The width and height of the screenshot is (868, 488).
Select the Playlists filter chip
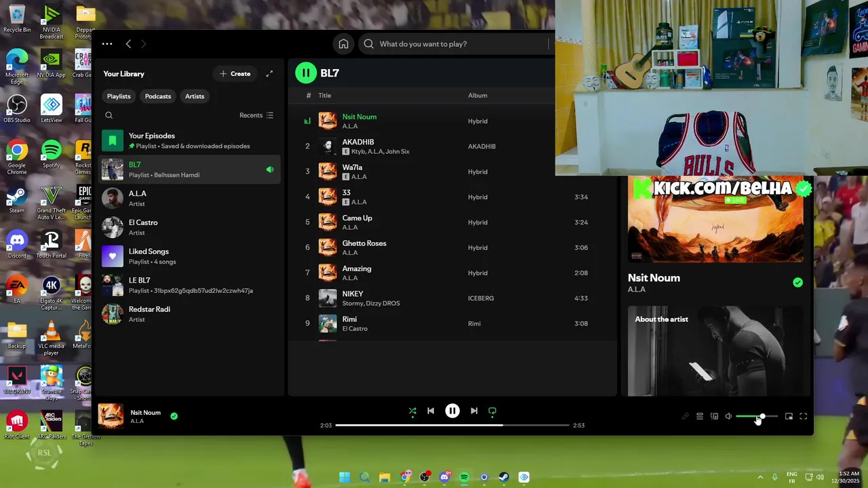[x=119, y=96]
